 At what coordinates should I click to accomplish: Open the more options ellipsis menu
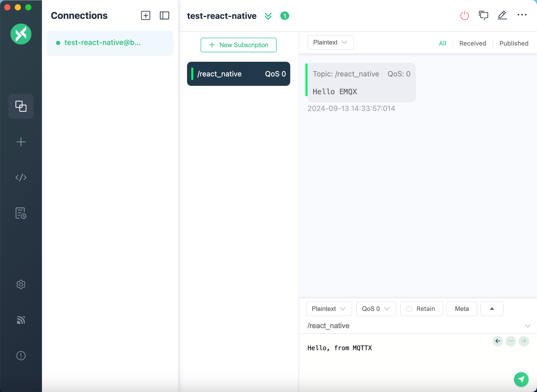[522, 15]
